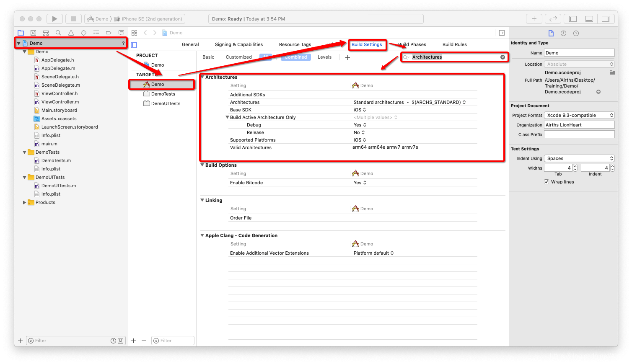Open the Symbol navigator
Viewport: 632px width, 364px height.
tap(46, 33)
